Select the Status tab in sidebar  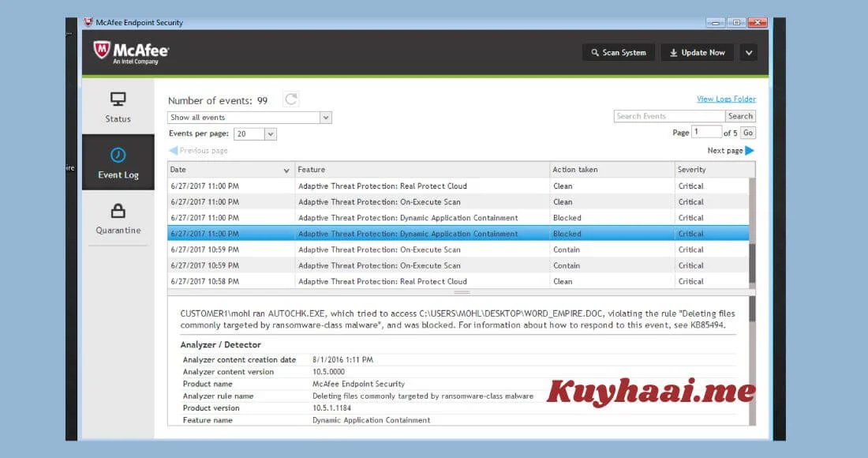pyautogui.click(x=118, y=107)
